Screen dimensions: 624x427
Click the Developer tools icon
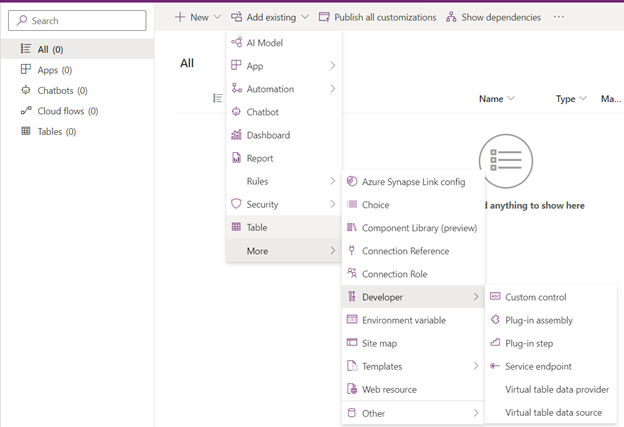pyautogui.click(x=352, y=296)
